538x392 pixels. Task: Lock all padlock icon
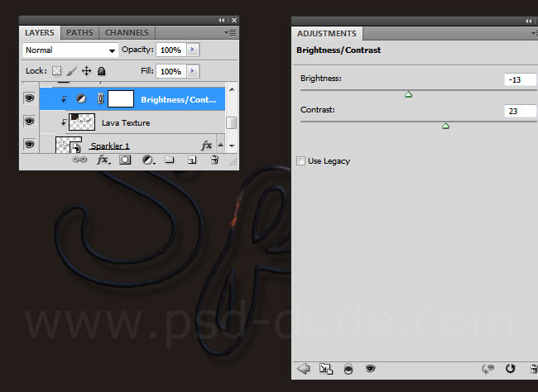tap(101, 71)
